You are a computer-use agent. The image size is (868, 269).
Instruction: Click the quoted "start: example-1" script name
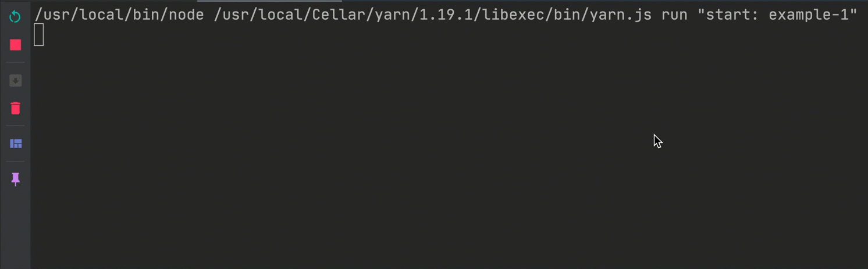tap(777, 15)
